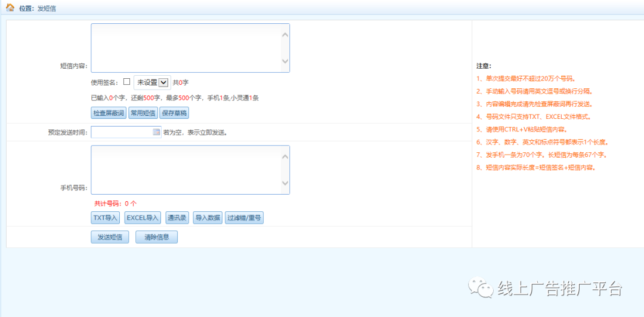Click the EXCEL导入 button
The width and height of the screenshot is (644, 317).
[143, 217]
